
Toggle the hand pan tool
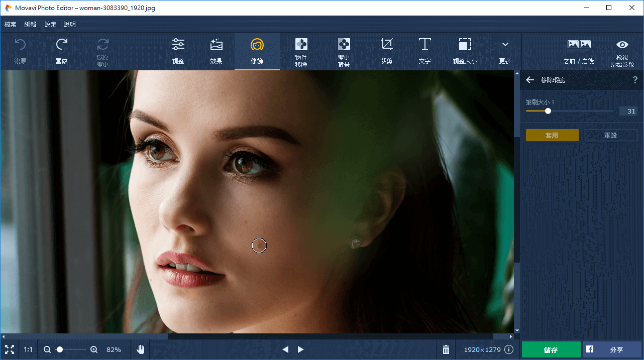click(x=141, y=349)
